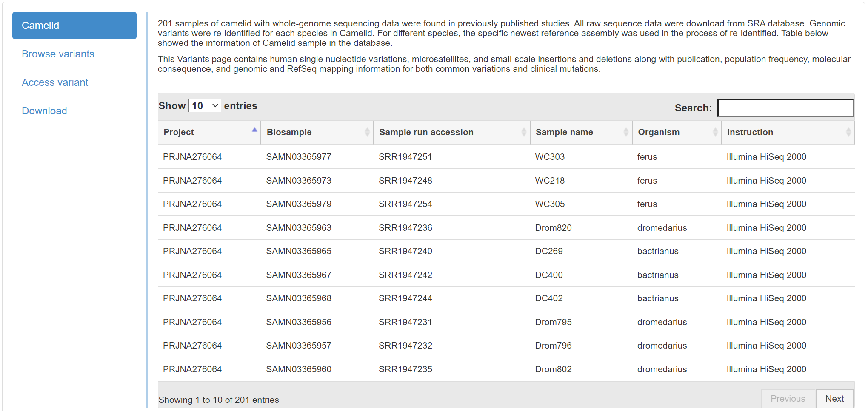The width and height of the screenshot is (868, 411).
Task: Click sample name Drom820
Action: point(553,228)
